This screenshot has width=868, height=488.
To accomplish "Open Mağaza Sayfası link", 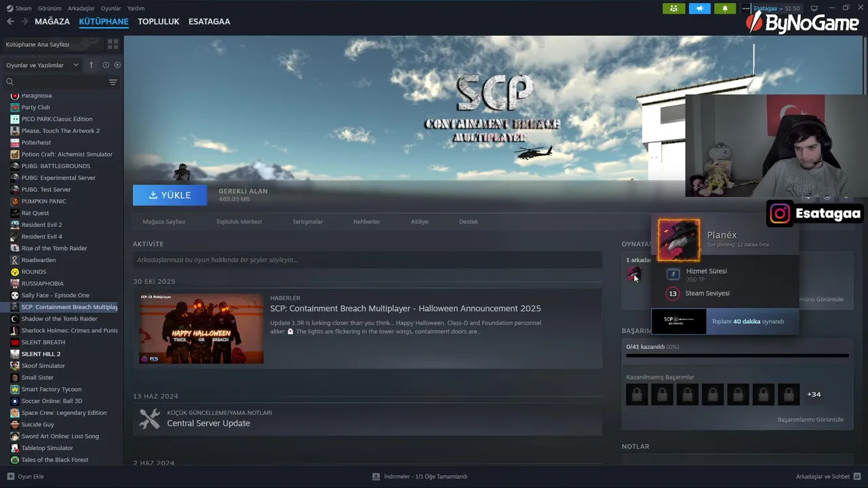I will (164, 222).
